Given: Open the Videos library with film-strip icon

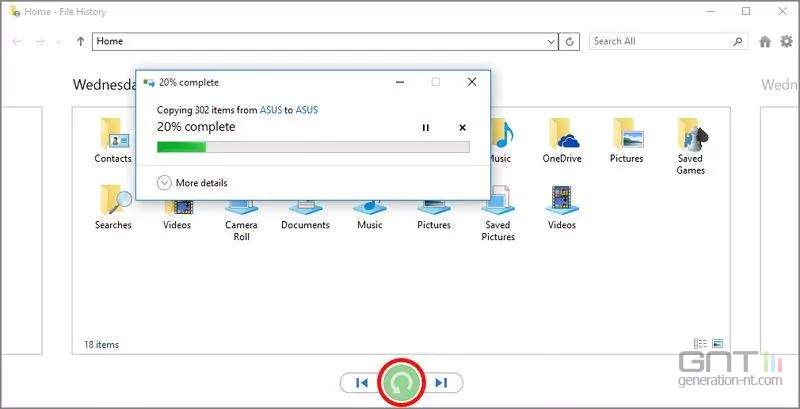Looking at the screenshot, I should click(x=562, y=208).
